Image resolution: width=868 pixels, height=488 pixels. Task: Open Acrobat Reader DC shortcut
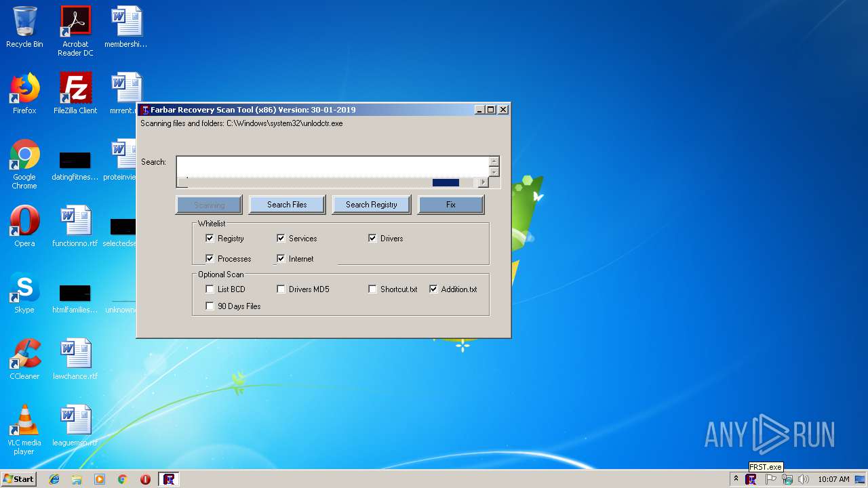tap(75, 30)
